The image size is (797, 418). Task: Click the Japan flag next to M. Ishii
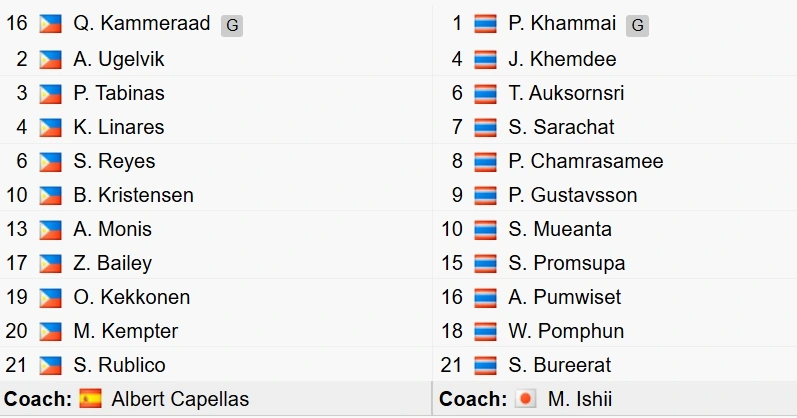click(x=526, y=399)
